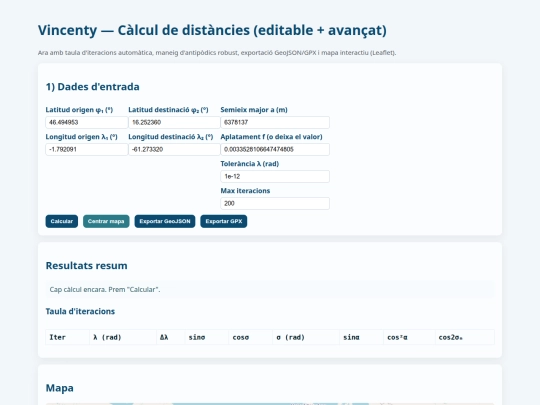
Task: Click the sinσ column header
Action: pyautogui.click(x=207, y=337)
